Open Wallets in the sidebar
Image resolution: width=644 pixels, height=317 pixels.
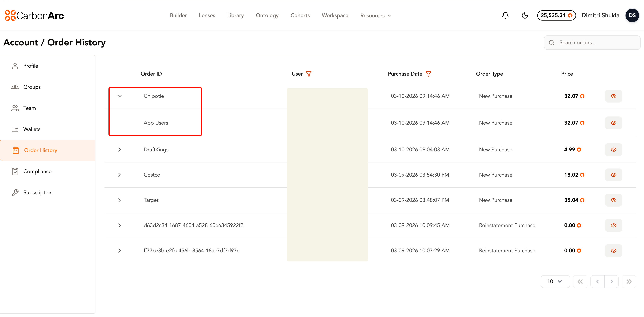coord(32,129)
